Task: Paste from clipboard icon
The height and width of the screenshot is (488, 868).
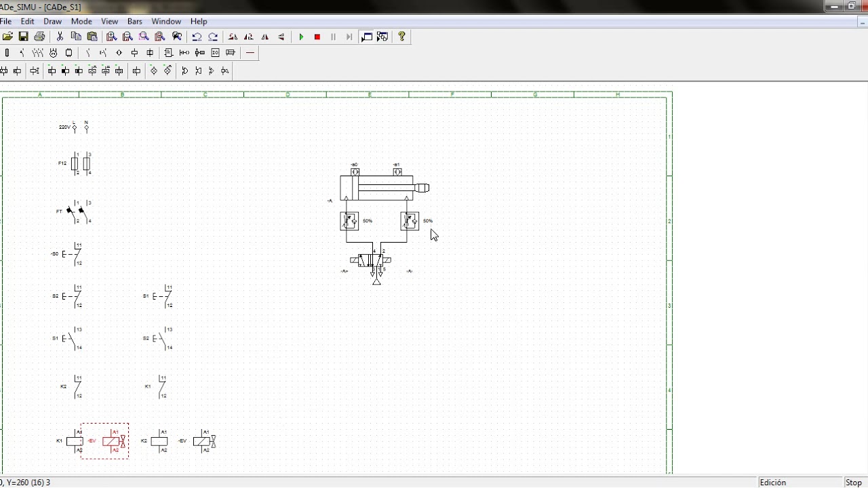Action: 92,37
